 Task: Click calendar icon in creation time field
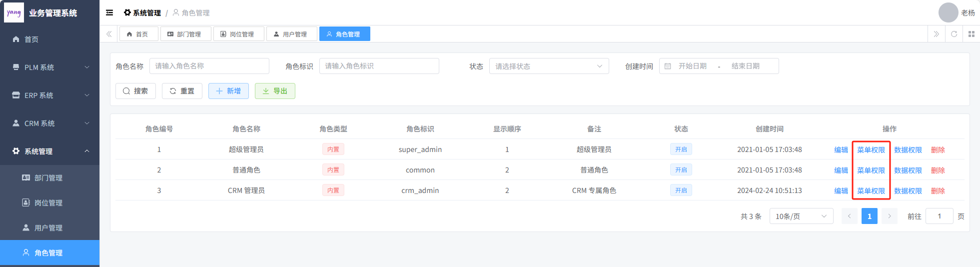(x=668, y=66)
